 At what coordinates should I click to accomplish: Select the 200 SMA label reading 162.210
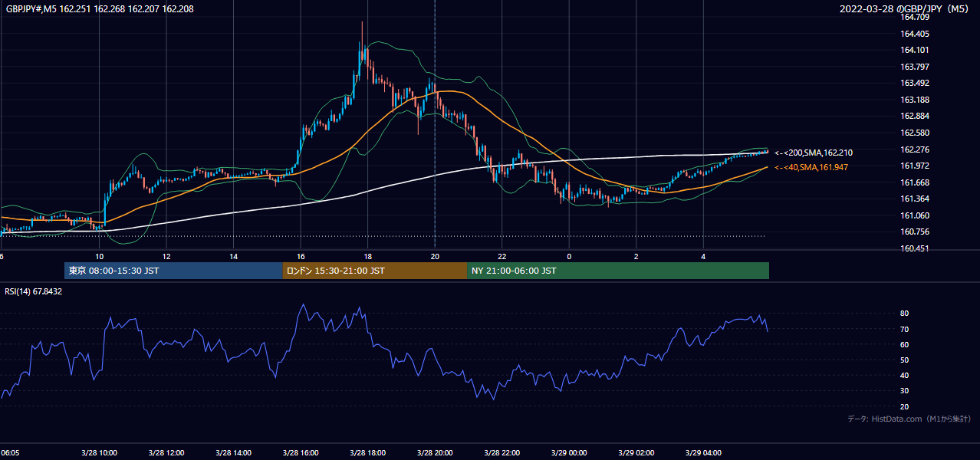[814, 153]
